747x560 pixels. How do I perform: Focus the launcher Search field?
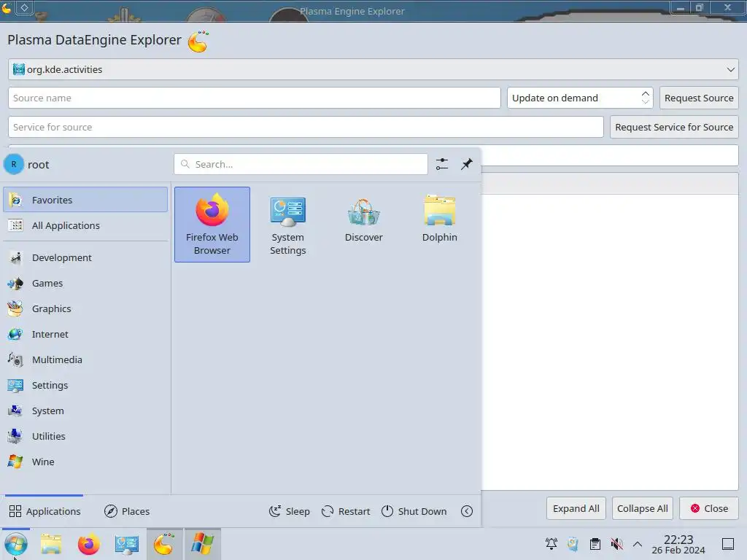coord(301,164)
